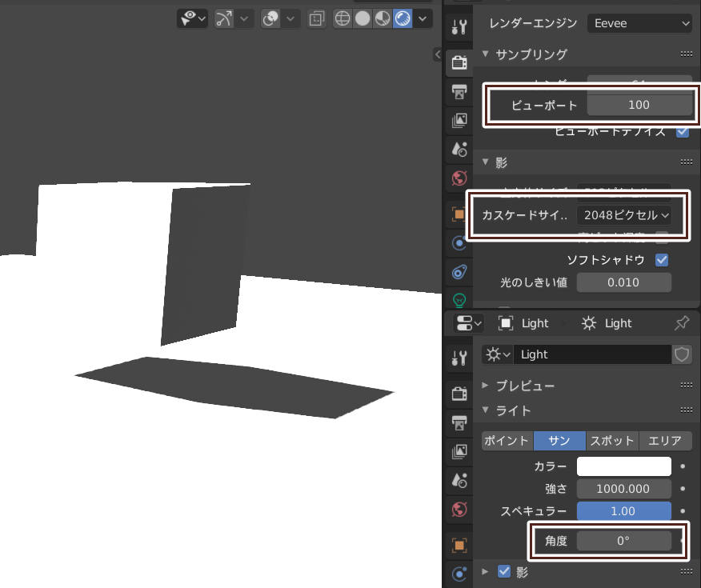The height and width of the screenshot is (588, 701).
Task: Toggle the ビューポートデノイズ checkbox
Action: (683, 131)
